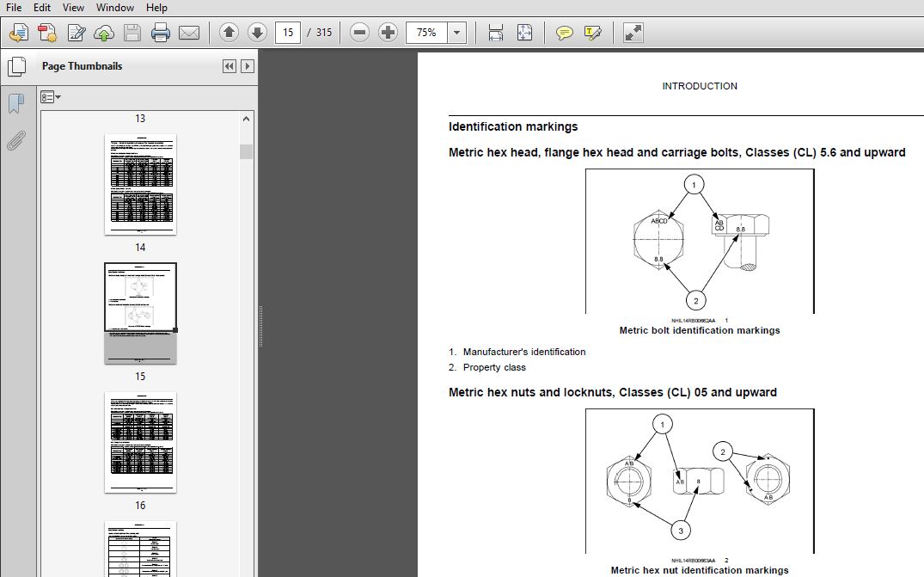Open the thumbnail options dropdown menu
This screenshot has height=577, width=924.
50,97
